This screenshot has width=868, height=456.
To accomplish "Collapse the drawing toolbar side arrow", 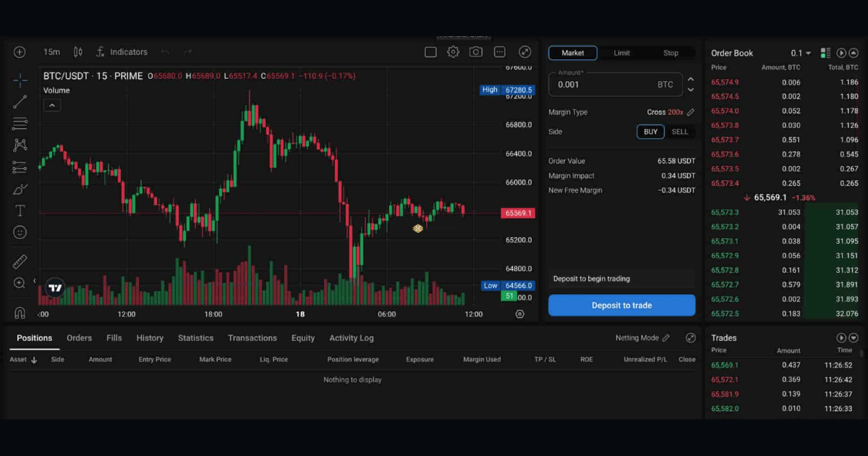I will tap(34, 281).
